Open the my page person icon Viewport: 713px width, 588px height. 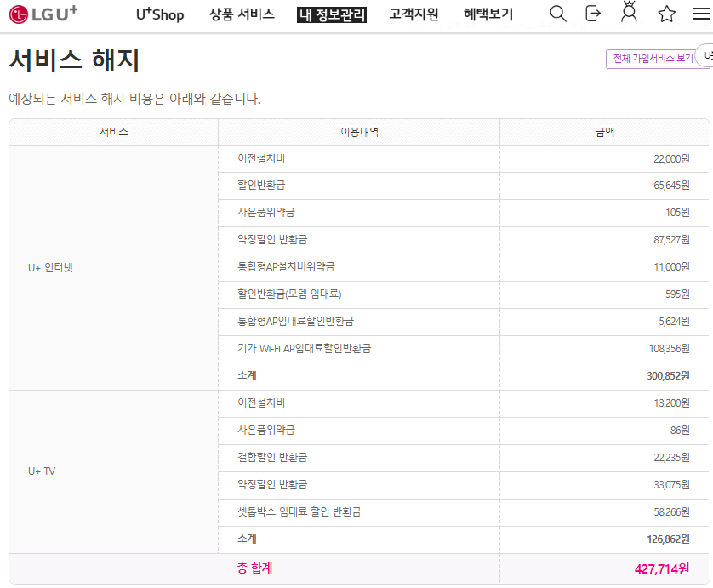click(630, 14)
